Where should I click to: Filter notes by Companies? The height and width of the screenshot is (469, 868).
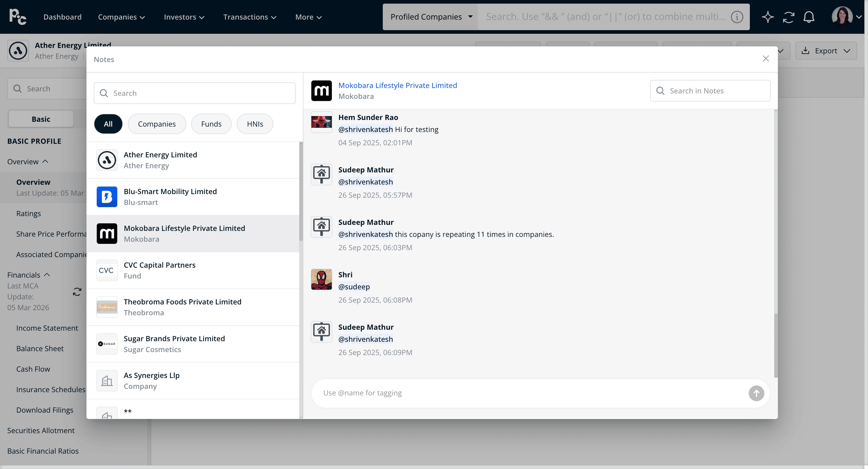(157, 124)
